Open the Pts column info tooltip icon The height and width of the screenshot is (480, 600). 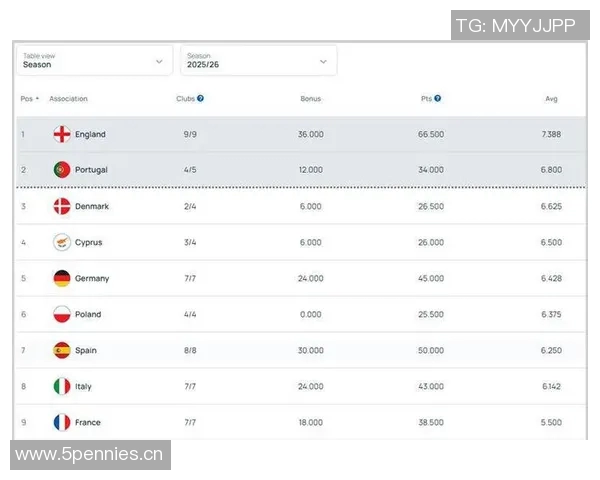tap(438, 99)
